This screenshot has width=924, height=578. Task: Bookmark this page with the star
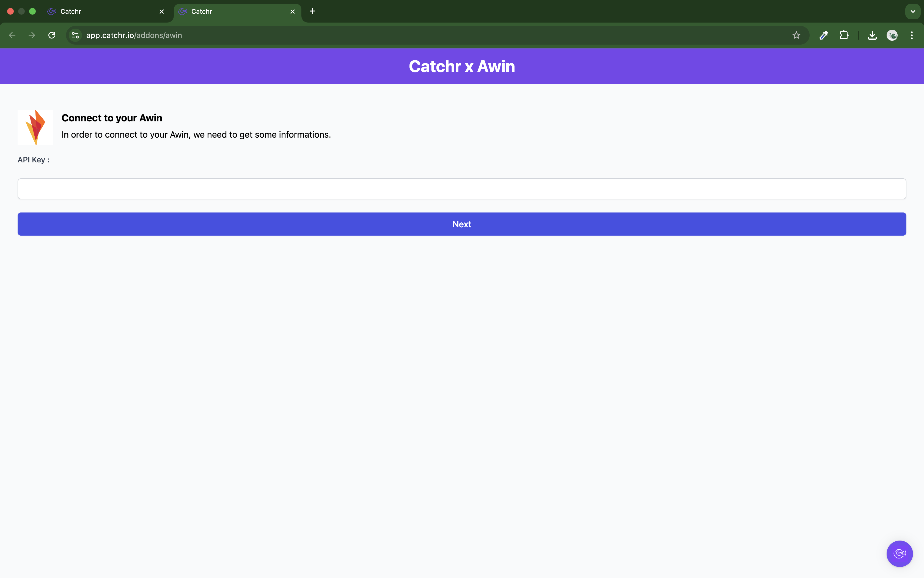(796, 35)
